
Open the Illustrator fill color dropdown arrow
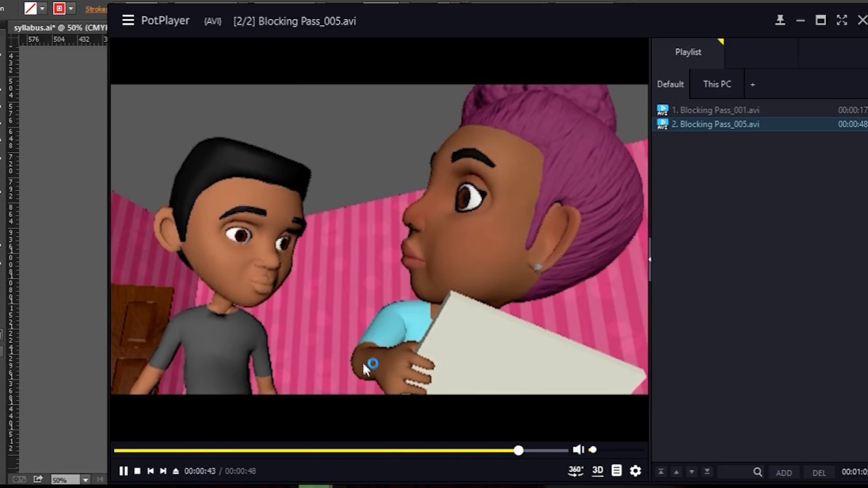[43, 9]
